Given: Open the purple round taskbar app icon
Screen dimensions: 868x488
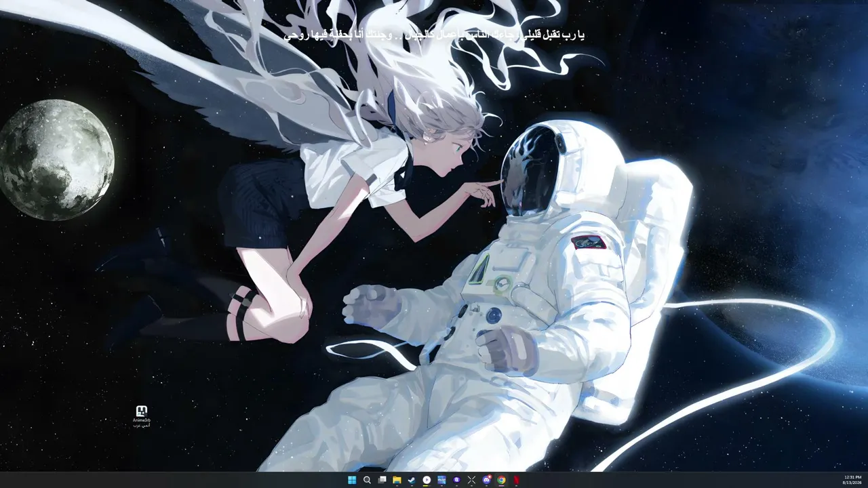Looking at the screenshot, I should point(456,480).
